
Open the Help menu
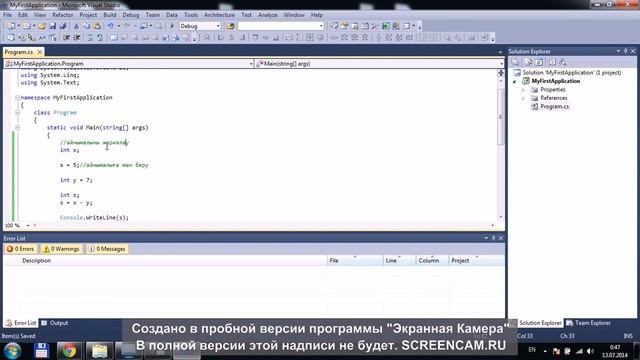[x=317, y=15]
